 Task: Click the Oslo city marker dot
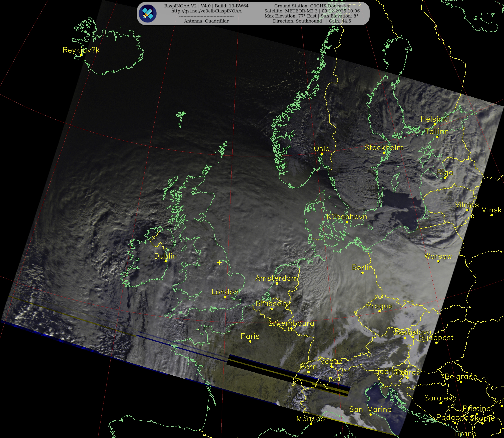coord(322,154)
